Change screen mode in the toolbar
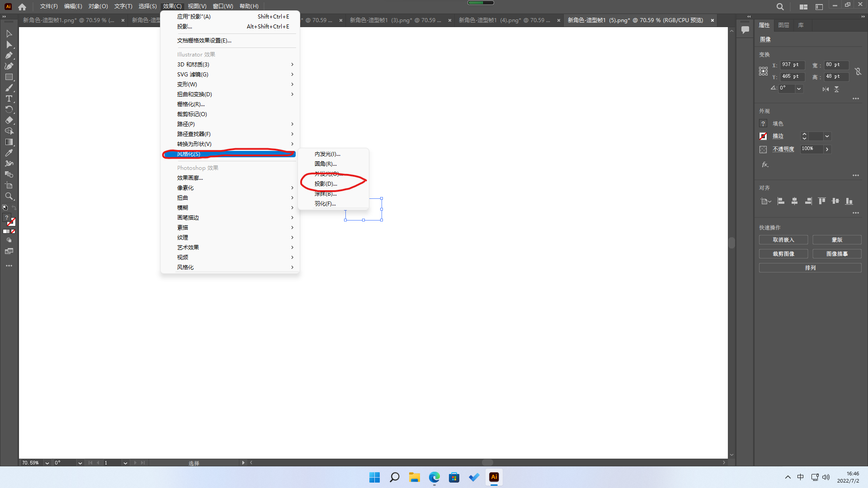Viewport: 868px width, 488px height. 9,251
